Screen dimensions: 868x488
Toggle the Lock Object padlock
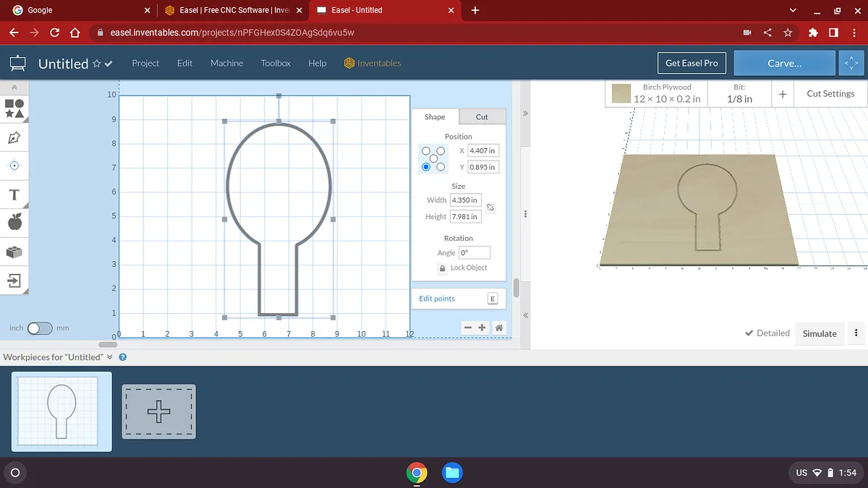pyautogui.click(x=443, y=268)
